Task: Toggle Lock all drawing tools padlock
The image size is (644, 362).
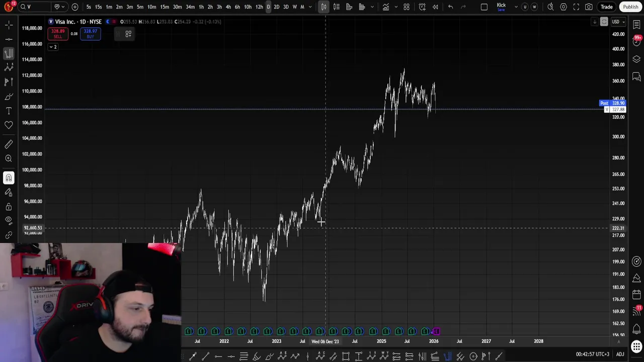Action: (9, 207)
